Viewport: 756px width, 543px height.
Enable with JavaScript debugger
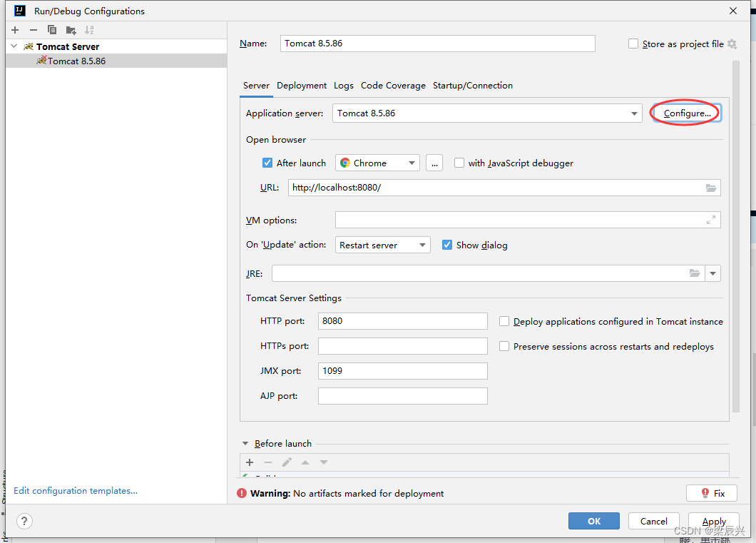tap(459, 163)
